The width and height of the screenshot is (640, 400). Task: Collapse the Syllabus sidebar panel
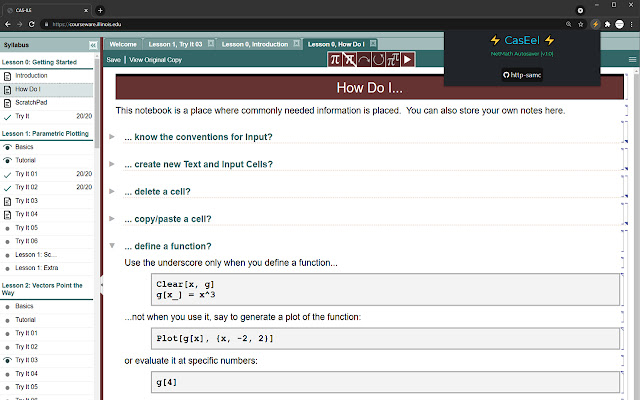93,45
